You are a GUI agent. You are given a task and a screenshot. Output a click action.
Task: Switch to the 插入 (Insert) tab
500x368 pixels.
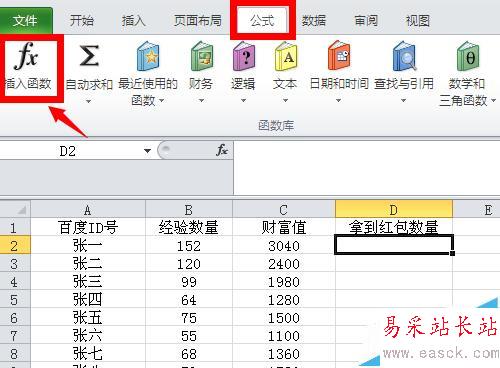click(133, 21)
